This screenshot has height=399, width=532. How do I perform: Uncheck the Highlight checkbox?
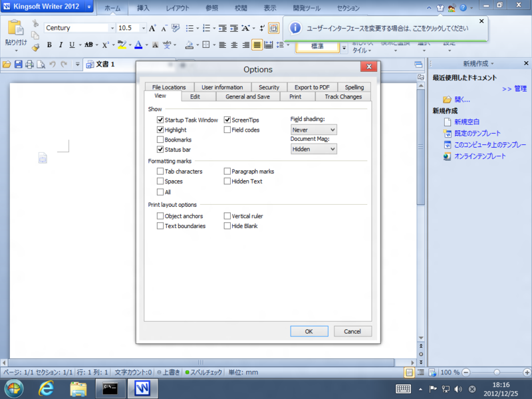click(160, 130)
